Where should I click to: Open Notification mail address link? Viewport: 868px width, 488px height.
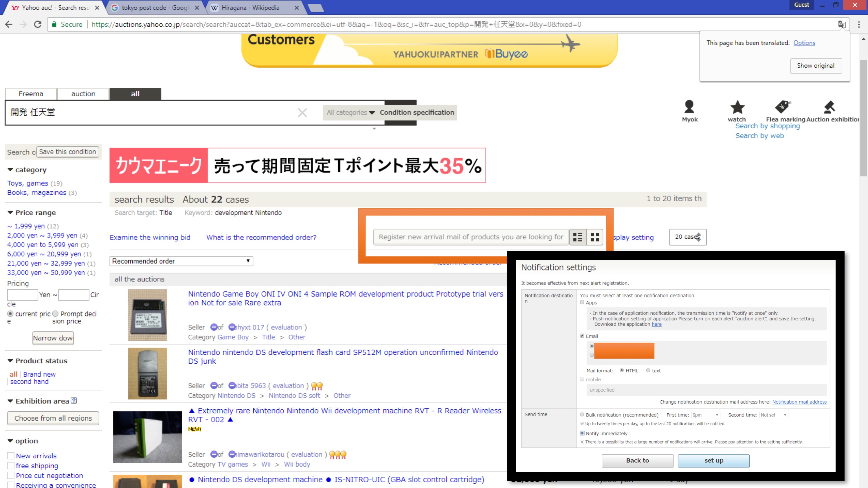(x=799, y=402)
